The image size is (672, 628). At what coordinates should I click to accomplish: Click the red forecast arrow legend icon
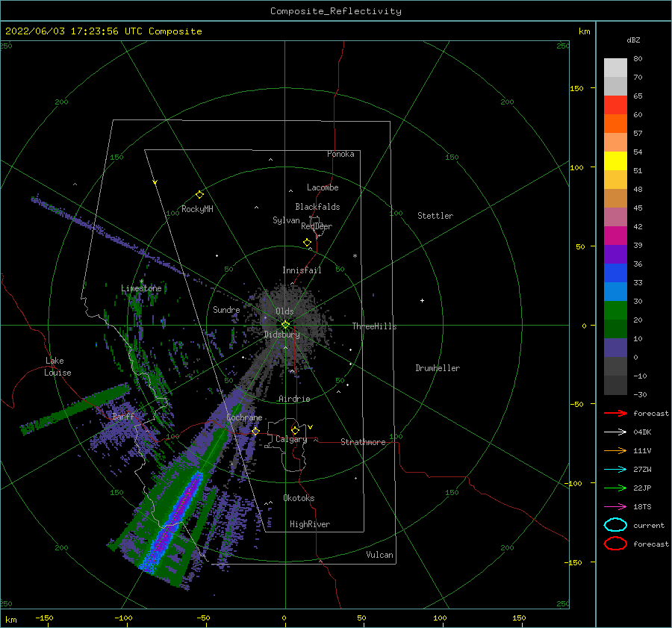click(x=615, y=413)
